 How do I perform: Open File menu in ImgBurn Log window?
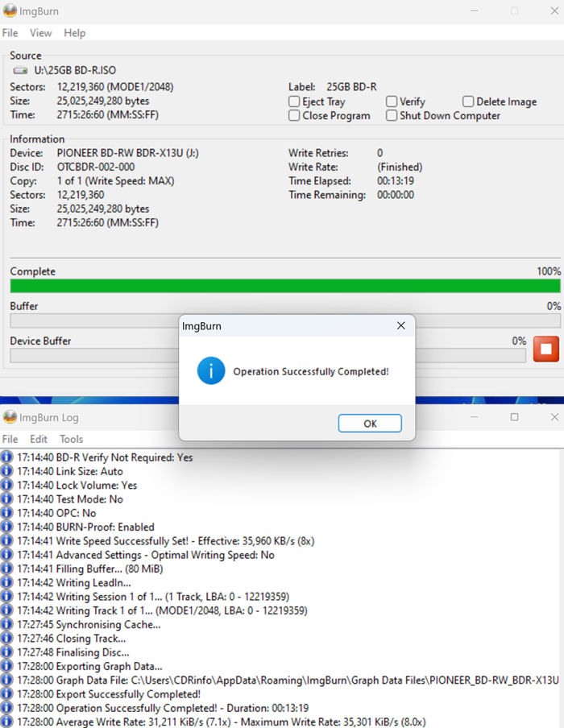(x=10, y=439)
